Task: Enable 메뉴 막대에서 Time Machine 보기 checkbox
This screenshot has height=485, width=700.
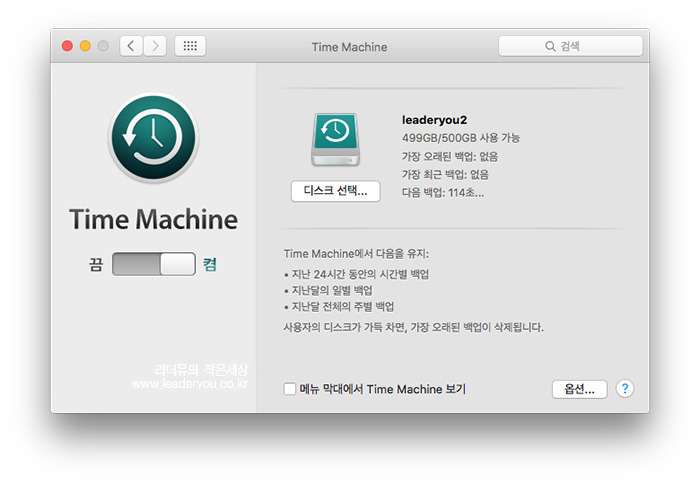Action: (290, 389)
